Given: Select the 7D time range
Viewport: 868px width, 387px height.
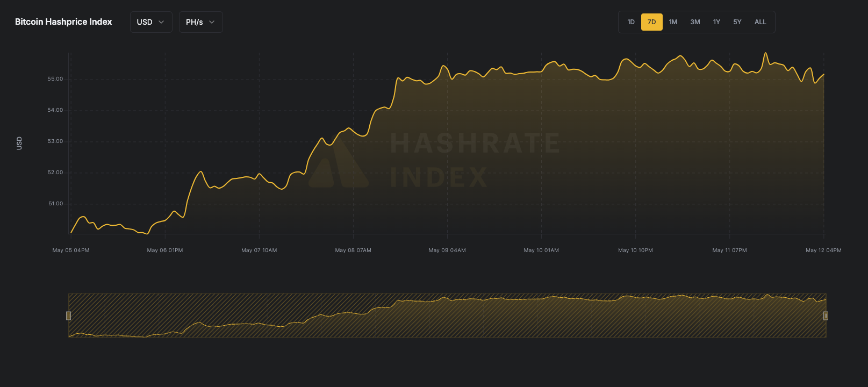Looking at the screenshot, I should tap(652, 22).
